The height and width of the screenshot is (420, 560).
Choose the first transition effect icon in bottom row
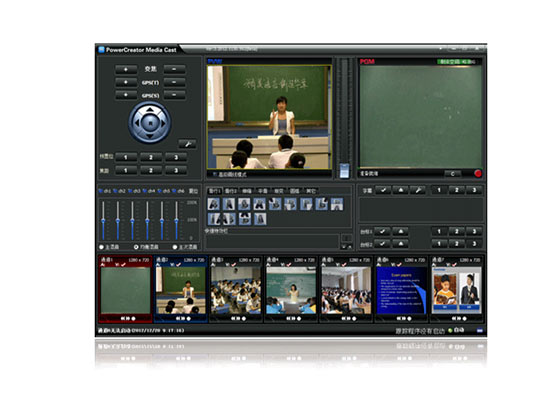coord(214,219)
